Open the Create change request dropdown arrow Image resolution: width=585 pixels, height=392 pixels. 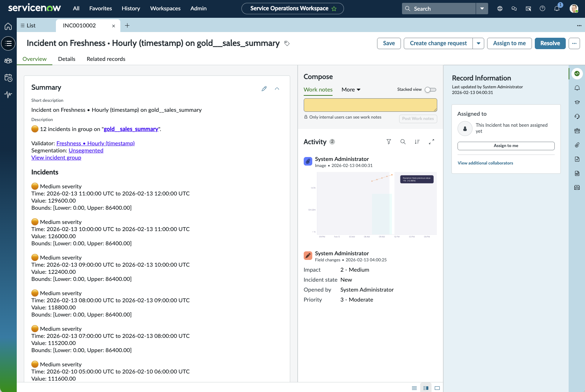(479, 43)
